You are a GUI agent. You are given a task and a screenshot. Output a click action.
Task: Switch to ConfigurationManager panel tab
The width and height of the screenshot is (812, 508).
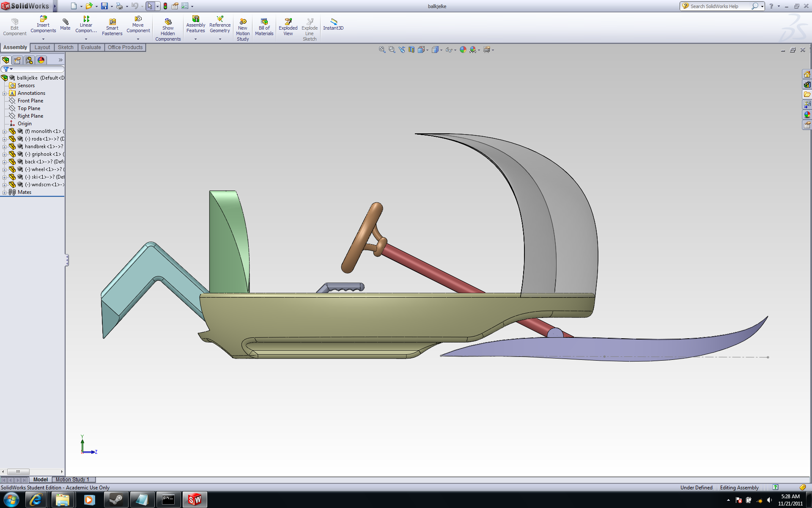pyautogui.click(x=29, y=60)
